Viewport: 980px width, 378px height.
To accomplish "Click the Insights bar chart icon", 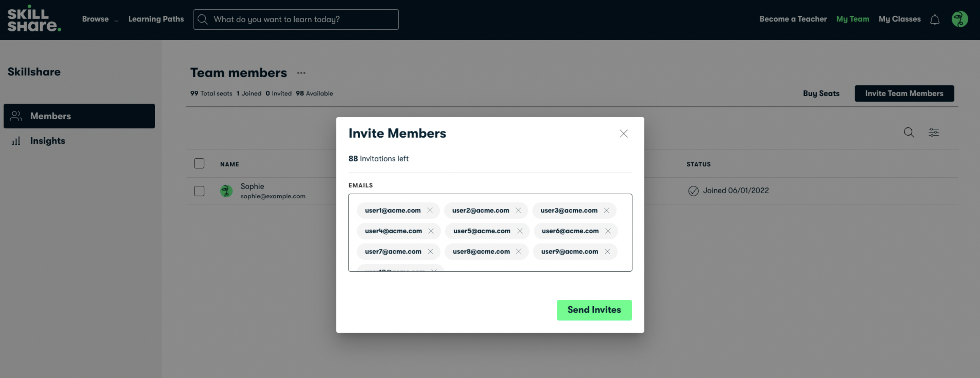I will [x=16, y=141].
